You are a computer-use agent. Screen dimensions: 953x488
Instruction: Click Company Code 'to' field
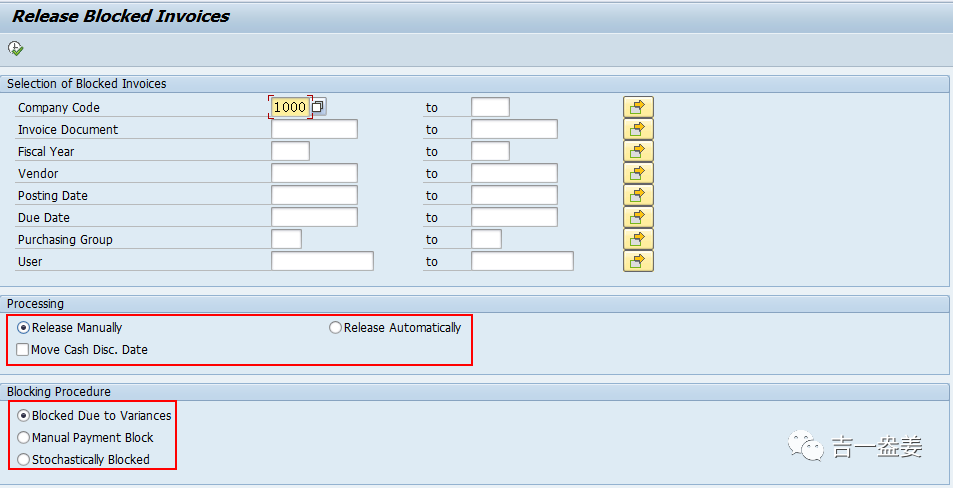490,107
